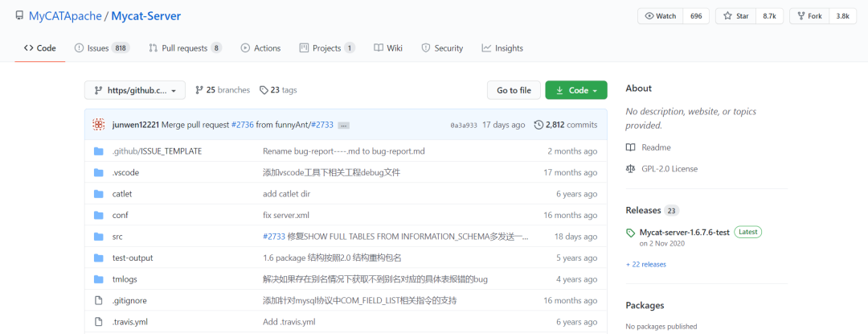Open the Projects tab
Screen dimensions: 868x334
(x=326, y=48)
